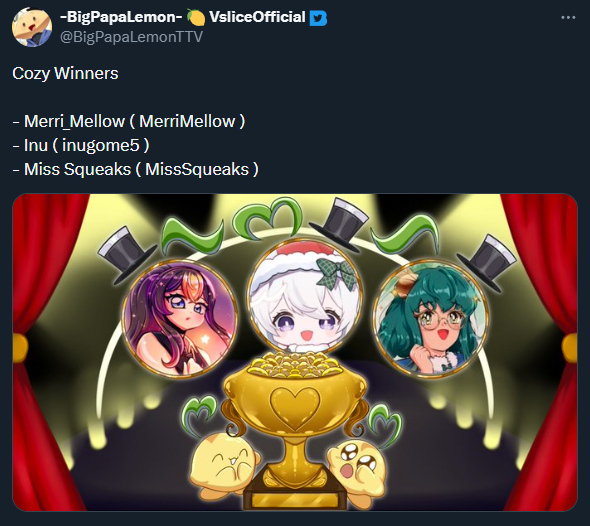Open the -BigPapaLemon- display name link
Screen dimensions: 590x526
[x=122, y=17]
